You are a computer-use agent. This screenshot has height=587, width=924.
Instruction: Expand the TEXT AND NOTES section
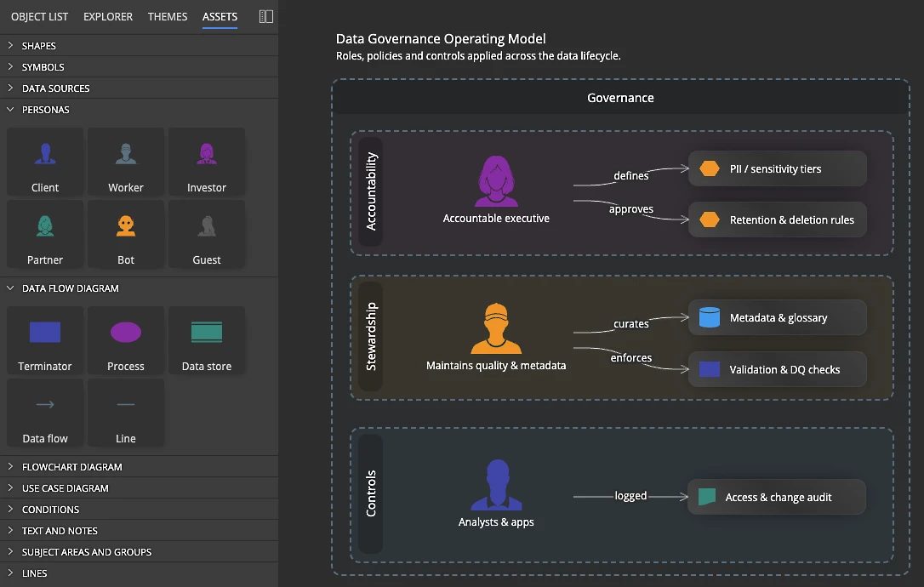pyautogui.click(x=139, y=530)
